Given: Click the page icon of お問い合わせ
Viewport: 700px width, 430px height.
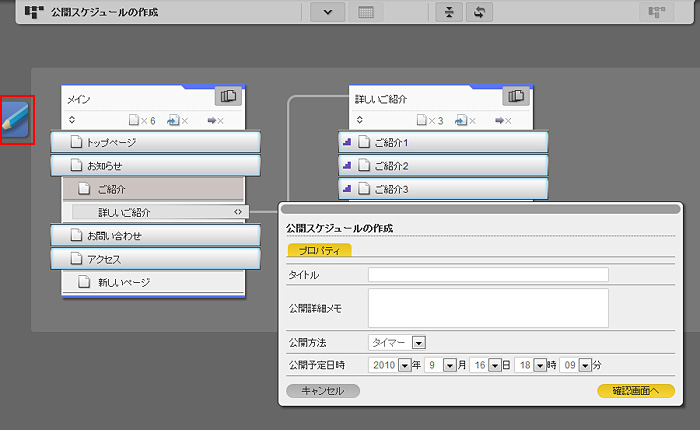Looking at the screenshot, I should (x=77, y=235).
